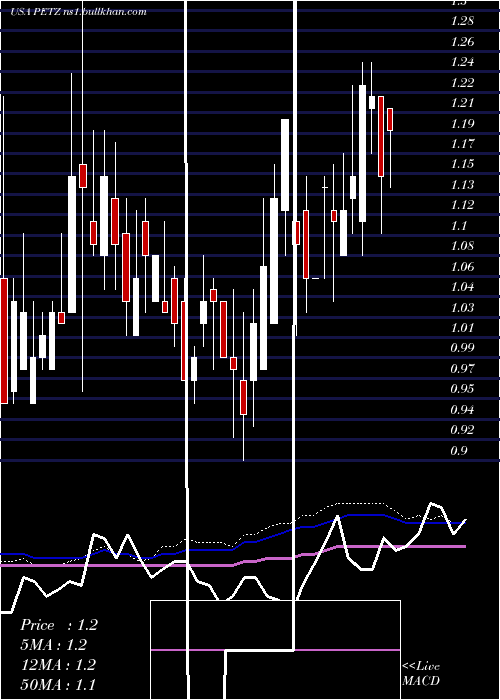Select the 1.15 price axis label

tap(462, 164)
